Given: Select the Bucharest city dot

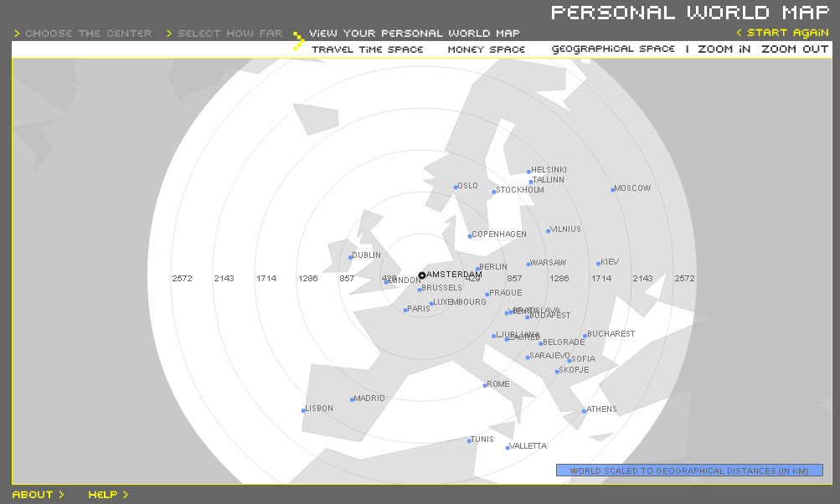Looking at the screenshot, I should [x=585, y=337].
